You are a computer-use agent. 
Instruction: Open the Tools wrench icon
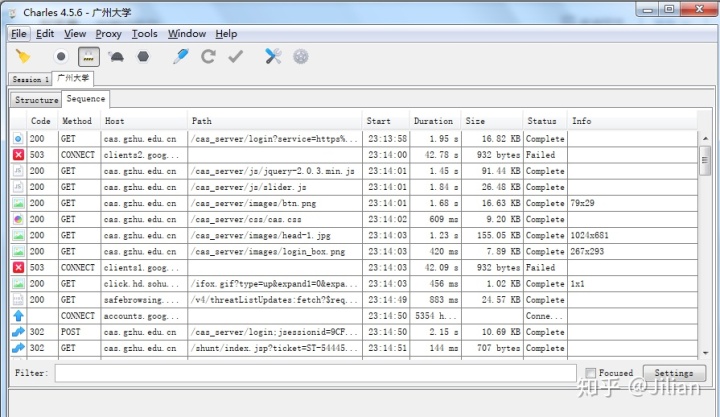click(x=273, y=56)
